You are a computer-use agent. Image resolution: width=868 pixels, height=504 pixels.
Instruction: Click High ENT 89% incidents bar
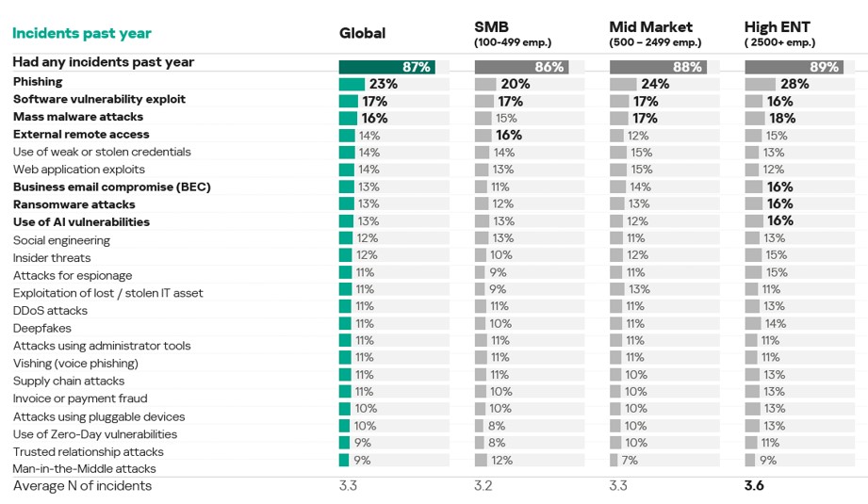coord(794,67)
